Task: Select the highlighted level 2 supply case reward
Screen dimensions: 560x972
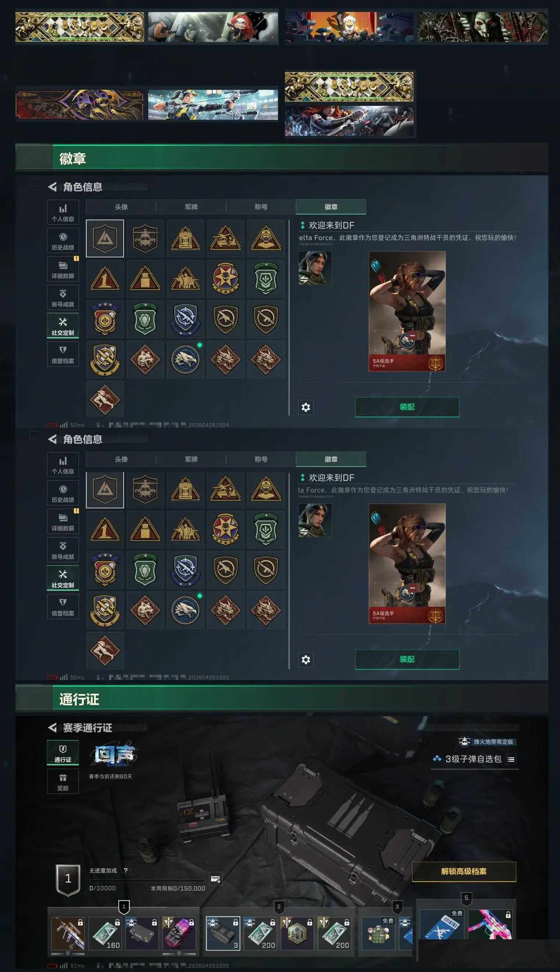Action: pos(223,934)
